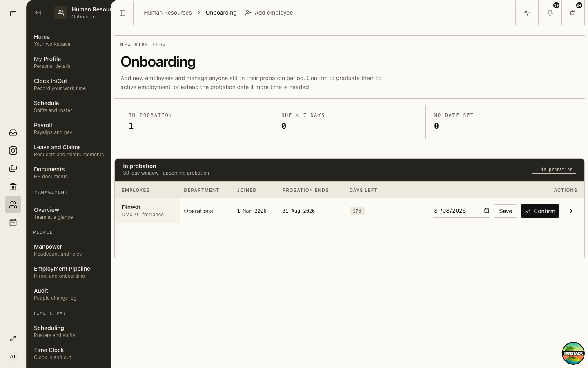Click the Operations department cell
The width and height of the screenshot is (588, 368).
click(198, 211)
